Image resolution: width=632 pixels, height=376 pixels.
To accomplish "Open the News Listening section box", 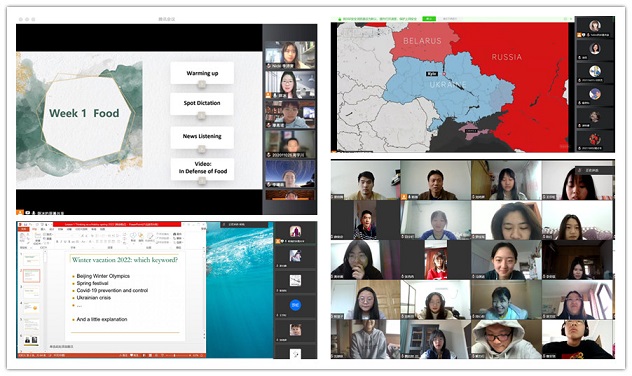I will [x=202, y=137].
